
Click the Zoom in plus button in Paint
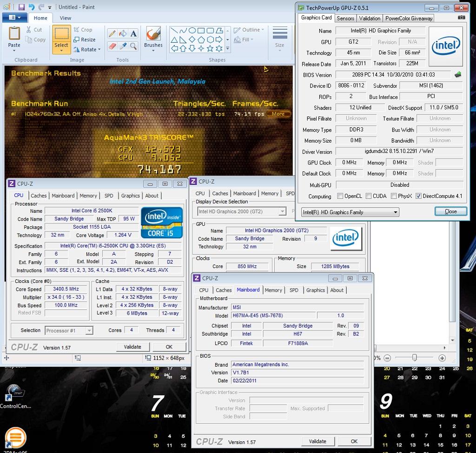443,358
